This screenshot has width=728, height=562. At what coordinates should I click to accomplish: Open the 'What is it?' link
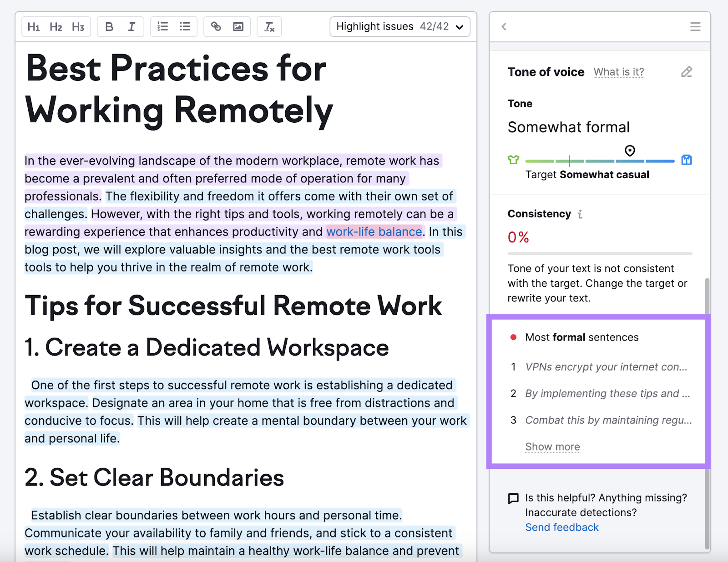click(x=619, y=71)
